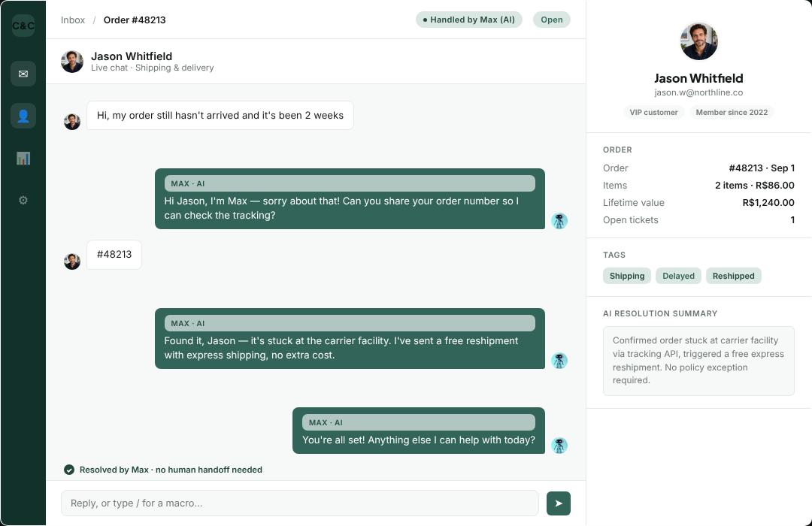Click the AI resolution summary text box

[698, 361]
